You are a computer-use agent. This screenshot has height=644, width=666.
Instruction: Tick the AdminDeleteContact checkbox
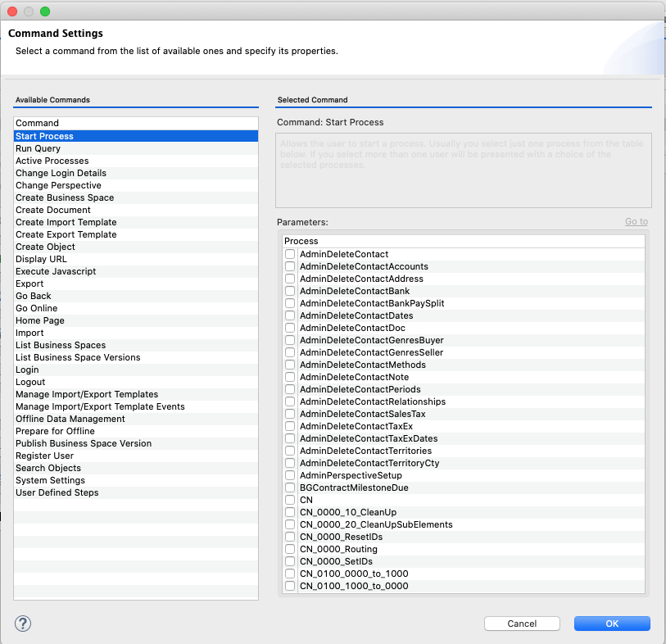click(290, 254)
